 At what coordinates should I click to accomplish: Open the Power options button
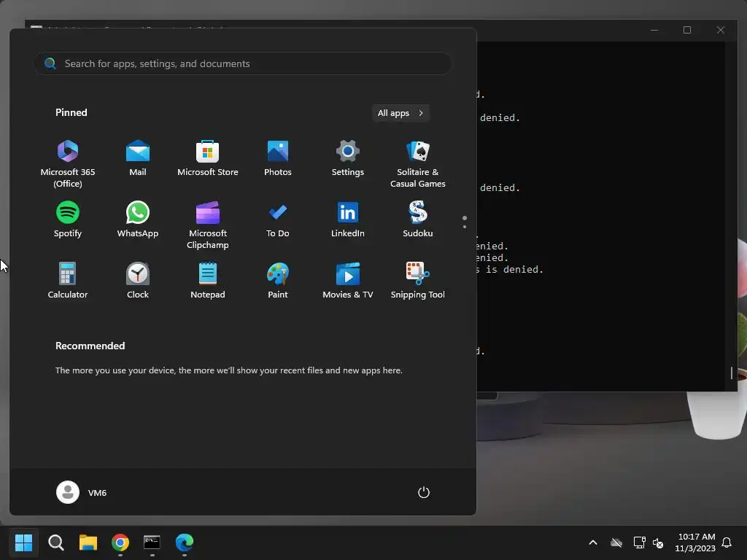tap(424, 492)
